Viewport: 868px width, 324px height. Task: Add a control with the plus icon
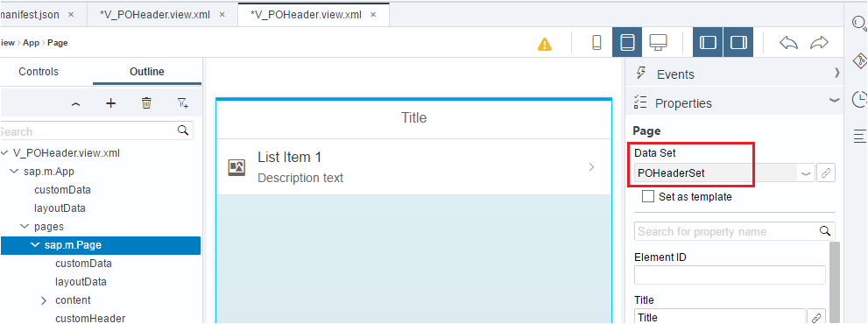click(x=110, y=103)
